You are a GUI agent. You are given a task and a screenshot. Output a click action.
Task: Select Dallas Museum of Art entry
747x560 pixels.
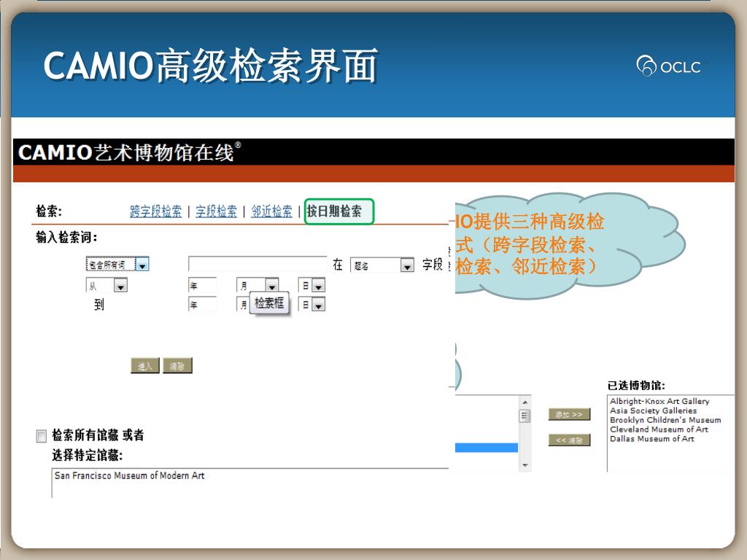(651, 438)
